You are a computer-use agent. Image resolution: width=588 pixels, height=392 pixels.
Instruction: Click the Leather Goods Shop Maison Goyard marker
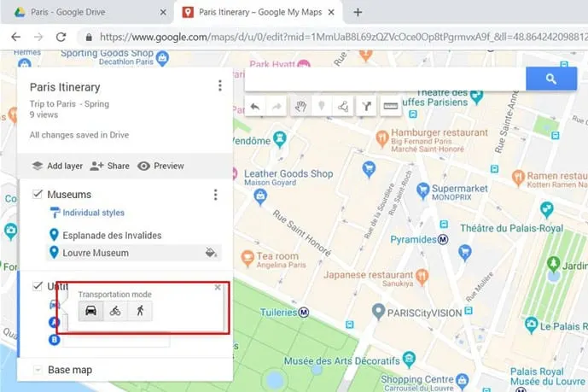[260, 197]
